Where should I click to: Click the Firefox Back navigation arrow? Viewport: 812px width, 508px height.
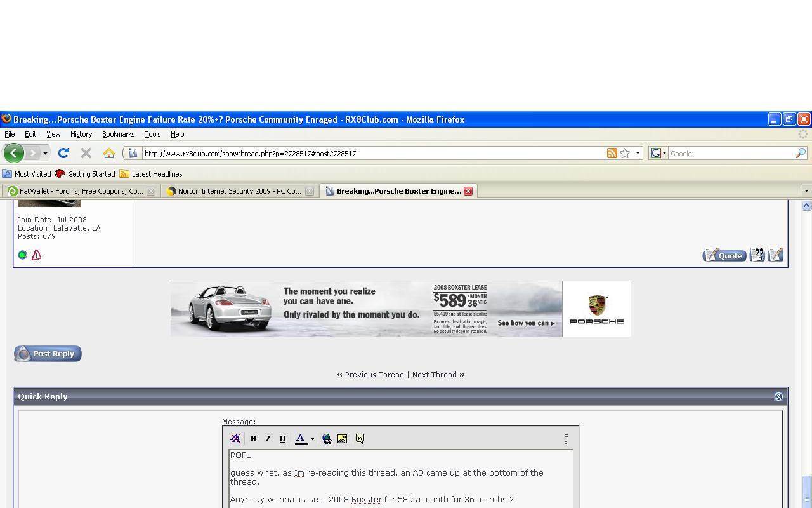13,153
